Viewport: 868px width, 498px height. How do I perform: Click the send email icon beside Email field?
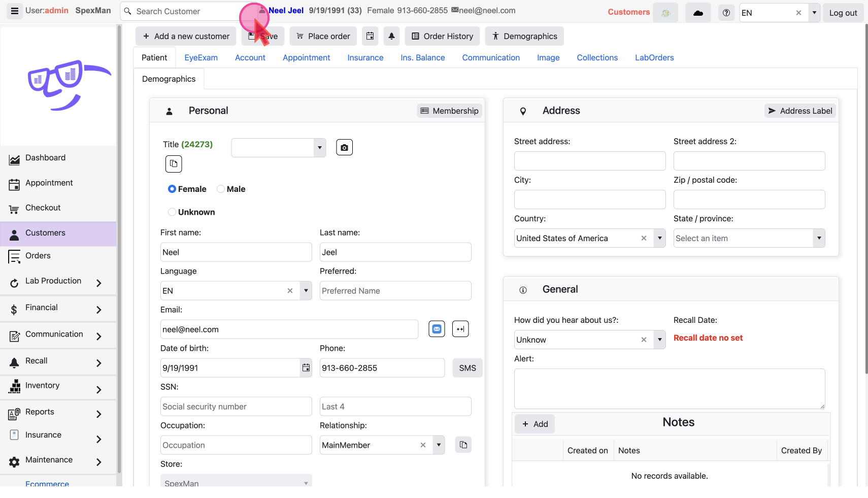437,329
